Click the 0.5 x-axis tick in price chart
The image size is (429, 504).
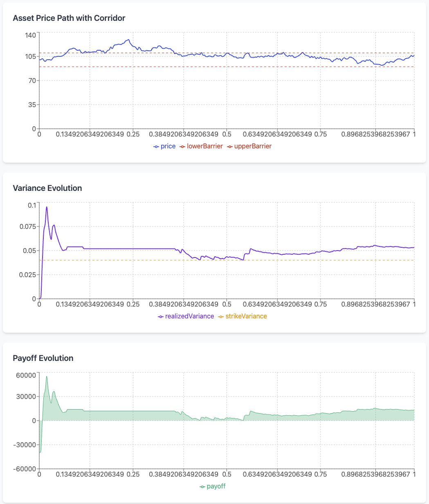click(227, 134)
